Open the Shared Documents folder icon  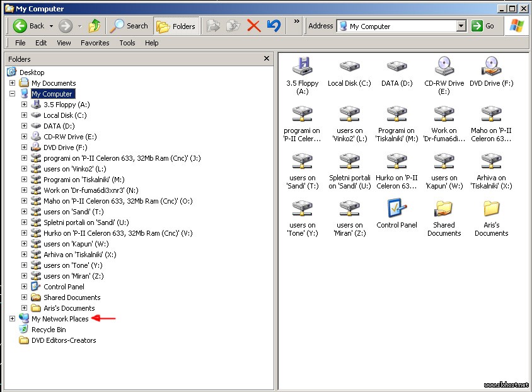(x=444, y=219)
